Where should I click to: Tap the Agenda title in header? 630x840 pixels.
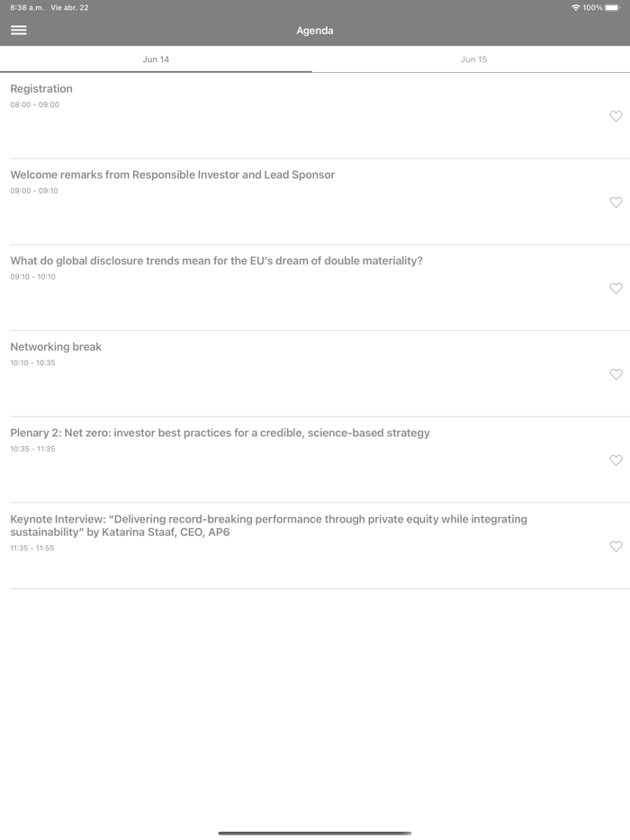pos(315,31)
